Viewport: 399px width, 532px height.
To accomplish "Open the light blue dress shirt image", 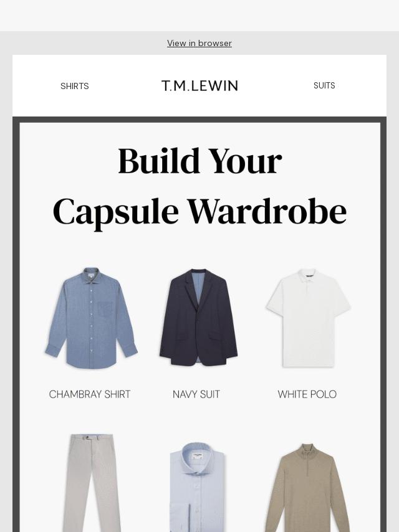I will [x=198, y=487].
